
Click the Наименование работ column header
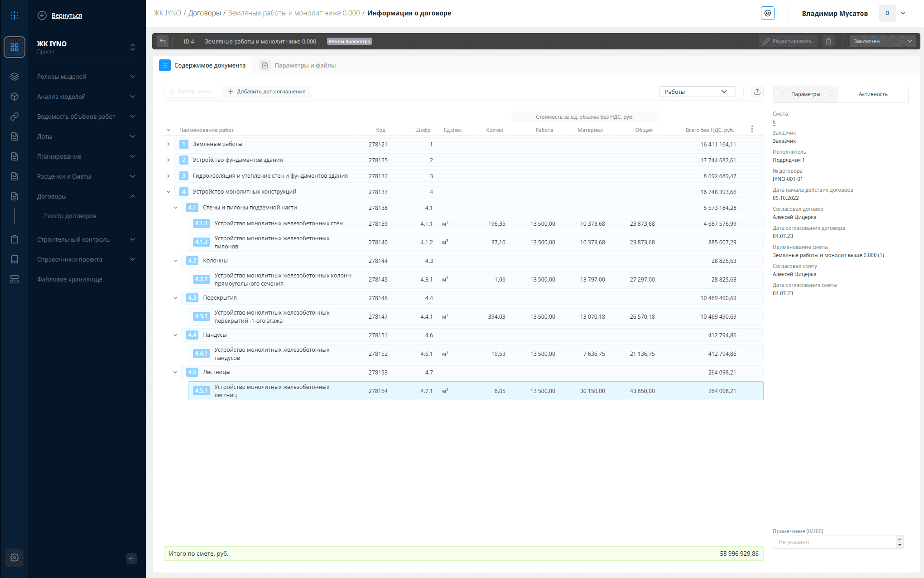pyautogui.click(x=207, y=130)
